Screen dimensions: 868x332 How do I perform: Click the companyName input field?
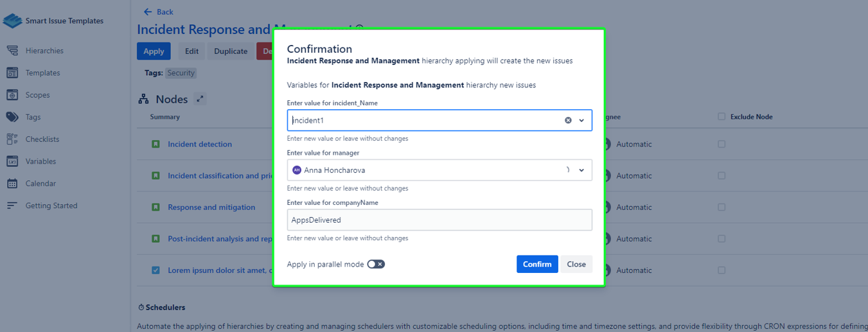point(439,220)
